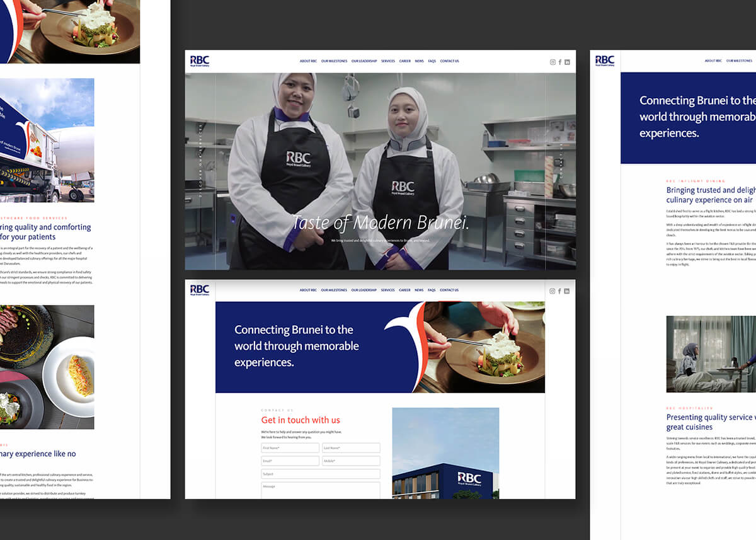This screenshot has width=756, height=540.
Task: Open Facebook icon on the homepage header
Action: coord(560,62)
